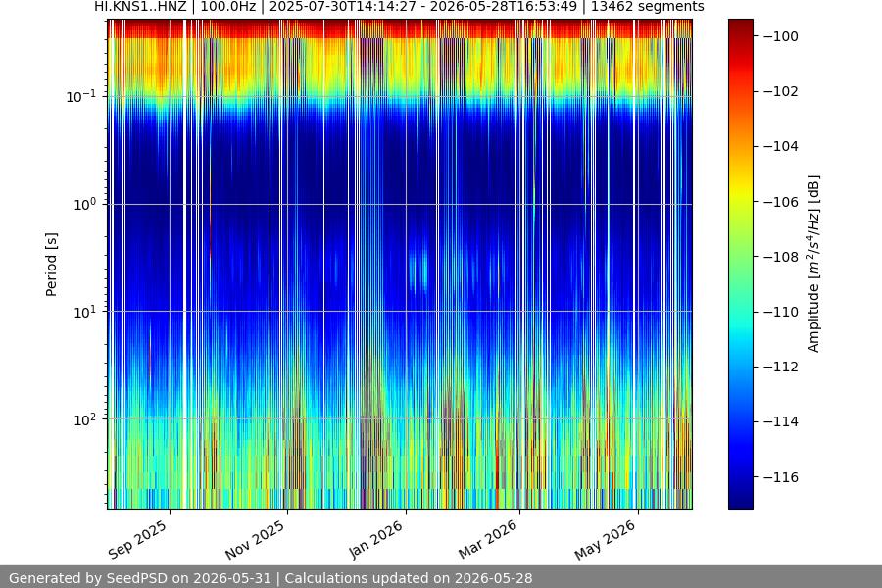Click the 'May 2026' x-axis label
Viewport: 882px width, 588px height.
(606, 539)
